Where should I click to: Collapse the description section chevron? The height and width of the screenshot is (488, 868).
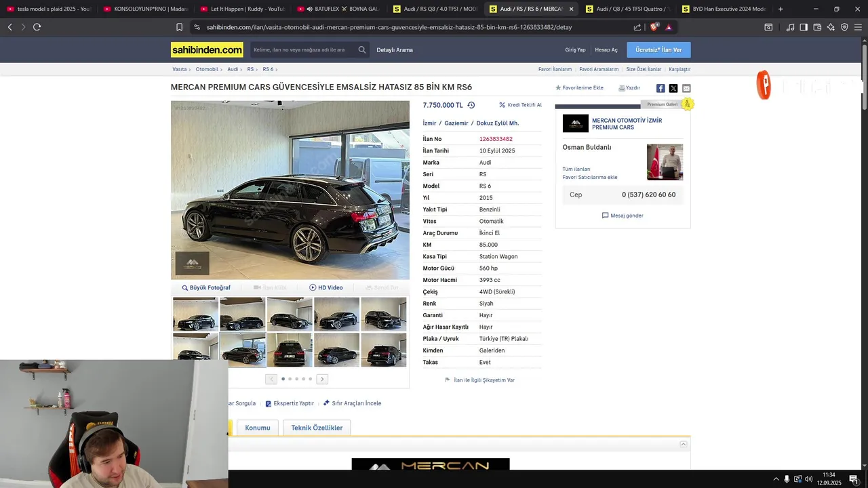[x=684, y=444]
